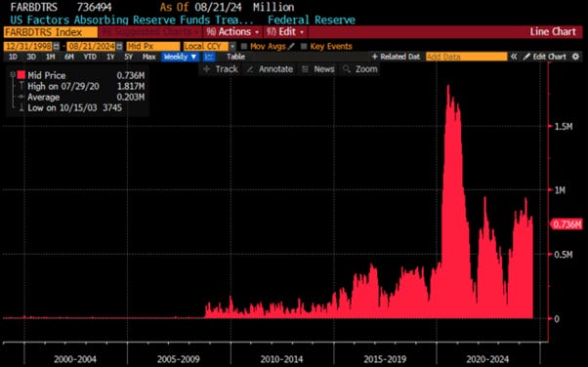Edit the start date field 12/31/1998

point(28,47)
